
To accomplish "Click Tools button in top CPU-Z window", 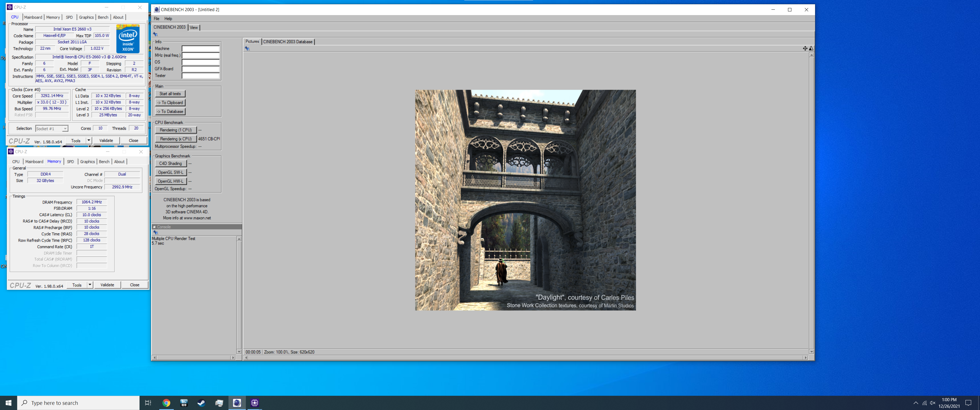I will (x=76, y=140).
